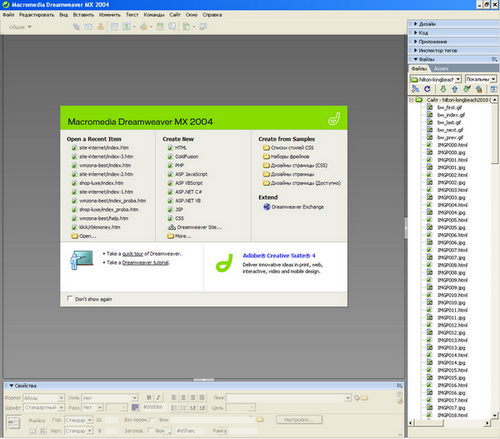The width and height of the screenshot is (500, 439).
Task: Browse for link file folder icon
Action: [364, 398]
